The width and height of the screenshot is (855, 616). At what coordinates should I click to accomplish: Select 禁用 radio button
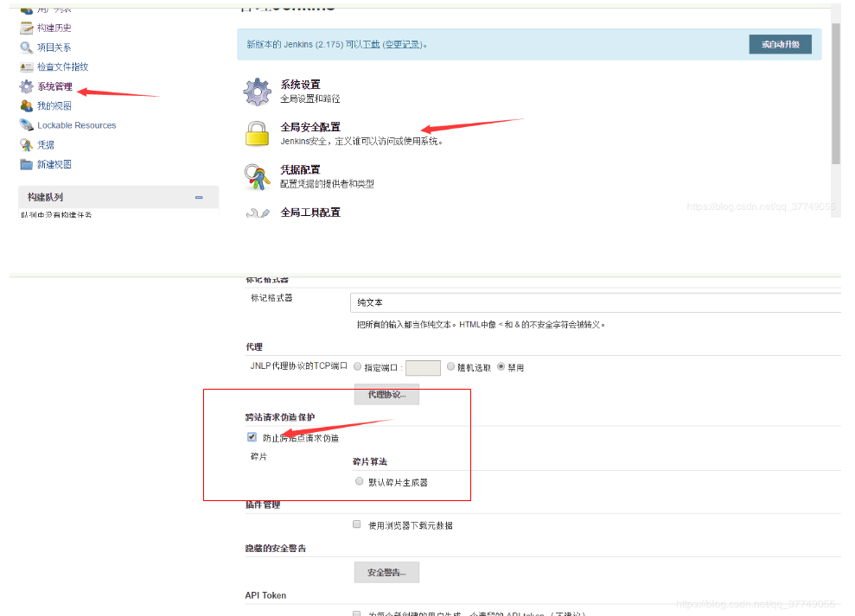(501, 367)
